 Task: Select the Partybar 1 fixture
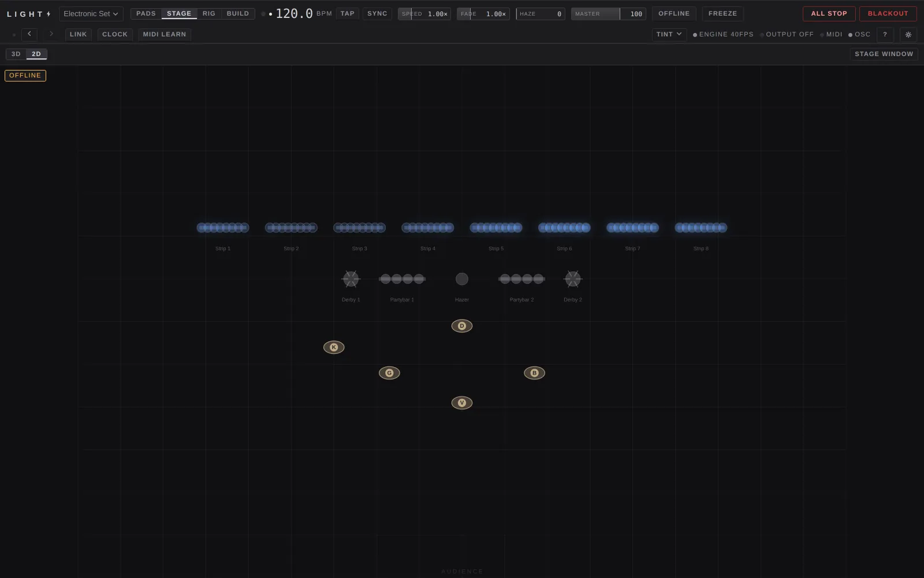click(402, 279)
